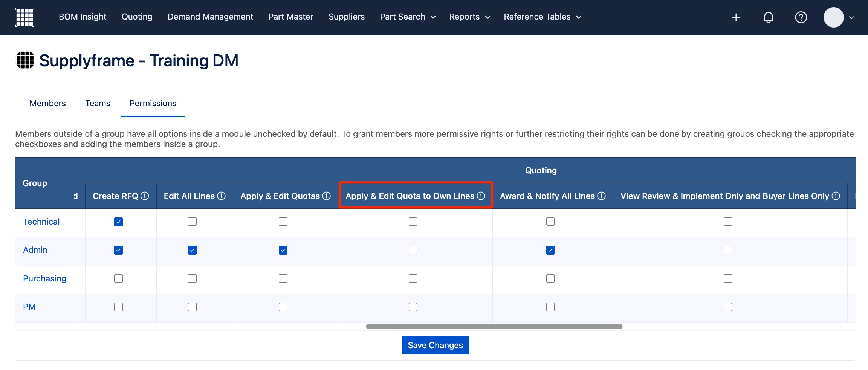
Task: Uncheck Create RFQ for Technical group
Action: (x=118, y=222)
